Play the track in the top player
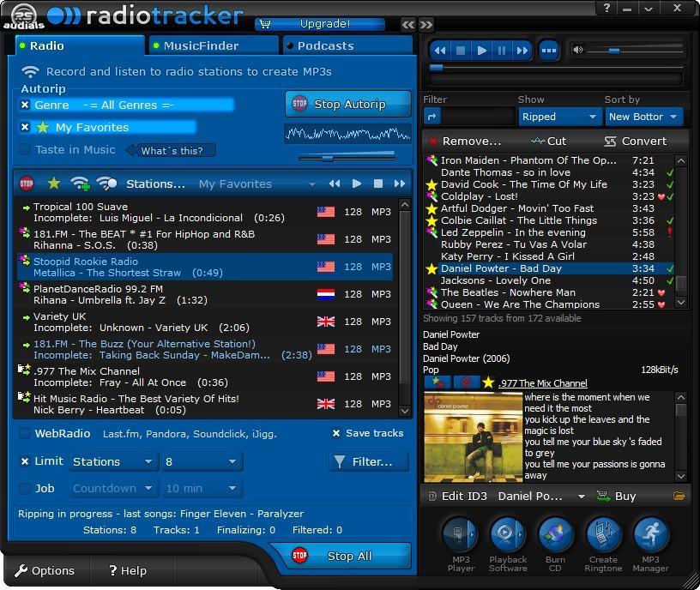 click(x=481, y=51)
